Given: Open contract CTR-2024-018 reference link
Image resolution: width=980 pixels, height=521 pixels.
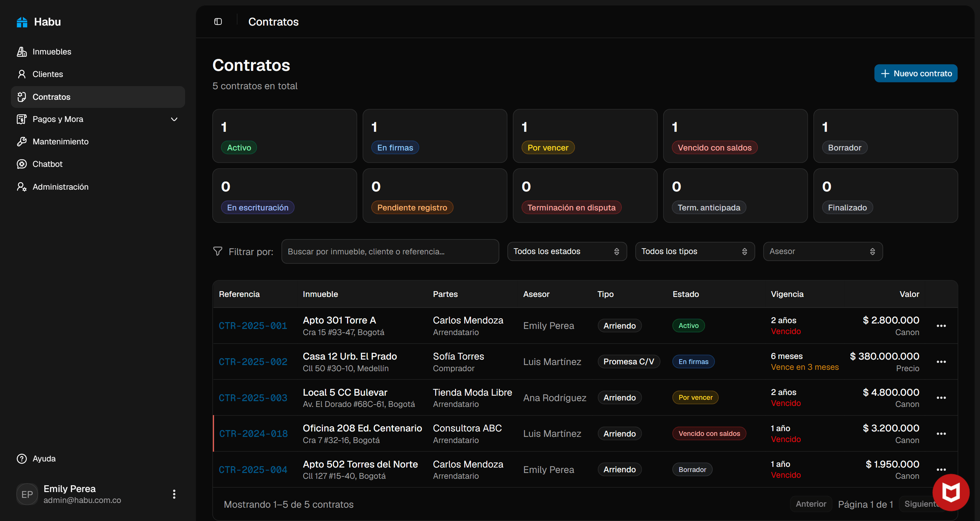Looking at the screenshot, I should coord(254,434).
